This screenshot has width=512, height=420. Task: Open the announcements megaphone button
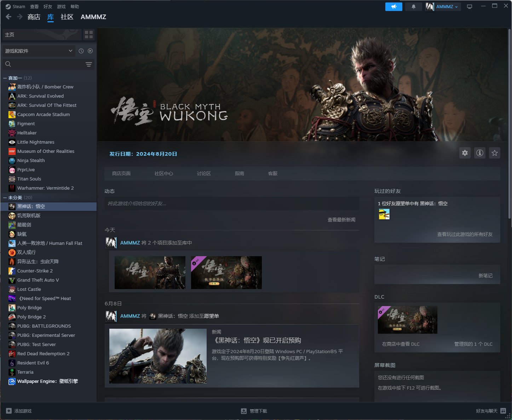click(393, 6)
